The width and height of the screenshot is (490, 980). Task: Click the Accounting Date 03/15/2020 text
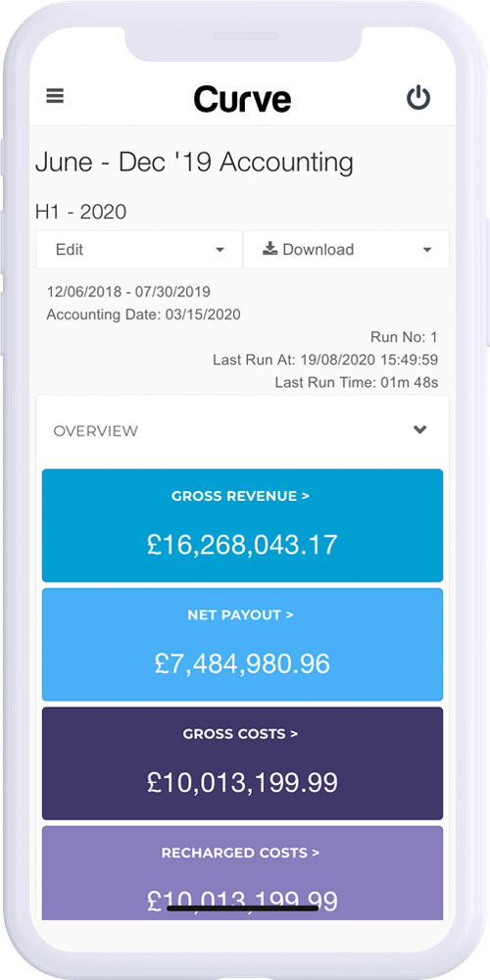coord(143,315)
